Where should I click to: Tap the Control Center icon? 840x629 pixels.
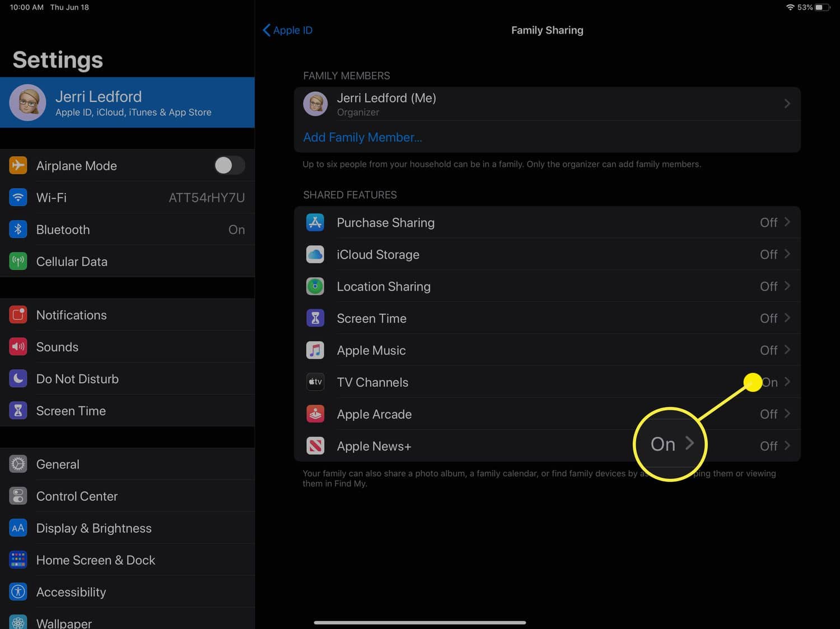pos(18,496)
